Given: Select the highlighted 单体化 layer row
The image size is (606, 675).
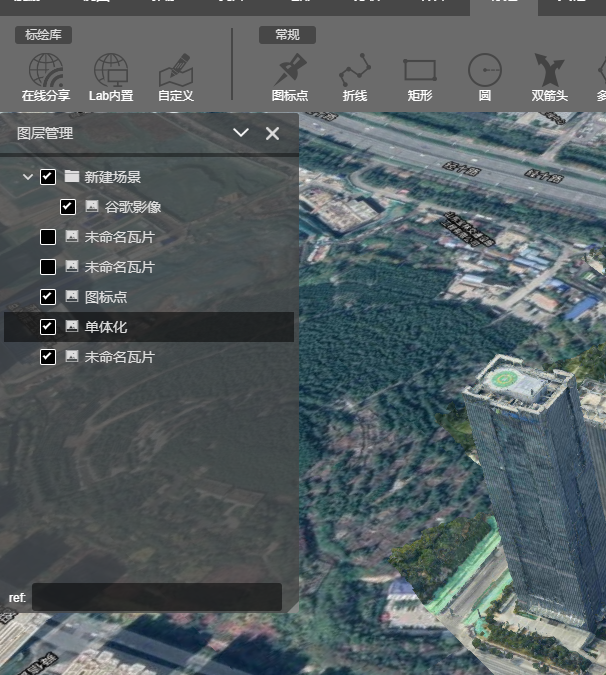Looking at the screenshot, I should 149,327.
